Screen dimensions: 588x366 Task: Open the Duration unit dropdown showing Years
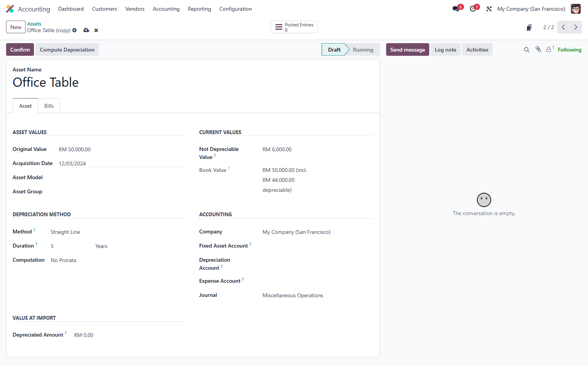tap(141, 246)
